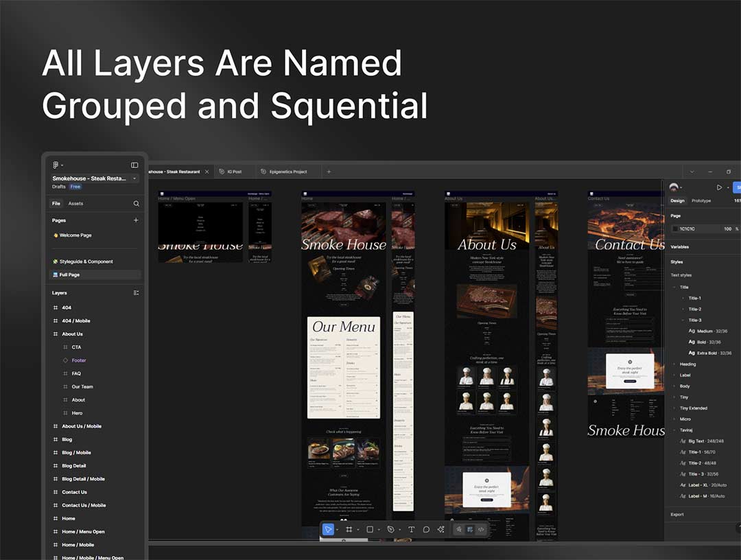Toggle the Design mode button in toolbar
Image resolution: width=741 pixels, height=560 pixels.
[x=470, y=529]
